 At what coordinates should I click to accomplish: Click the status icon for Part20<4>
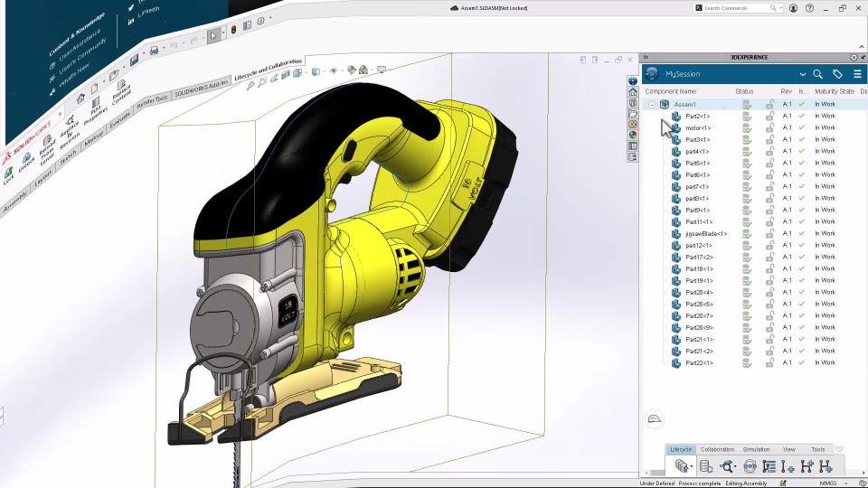(x=747, y=293)
